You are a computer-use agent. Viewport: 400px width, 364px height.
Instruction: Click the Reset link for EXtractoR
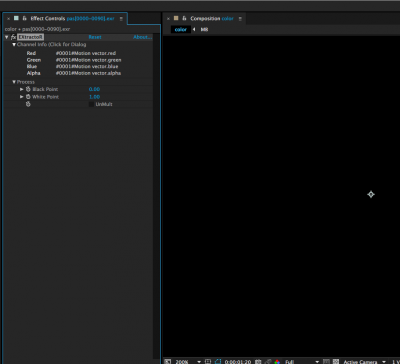[x=95, y=37]
